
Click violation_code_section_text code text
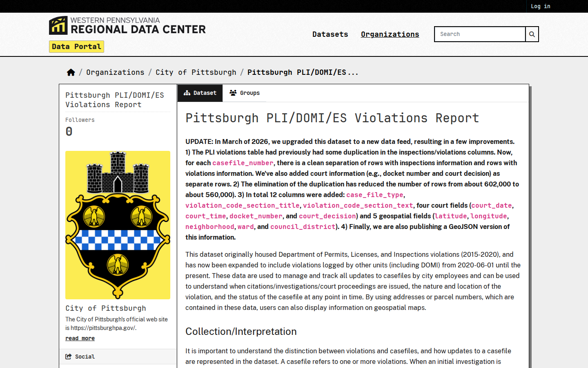click(358, 205)
